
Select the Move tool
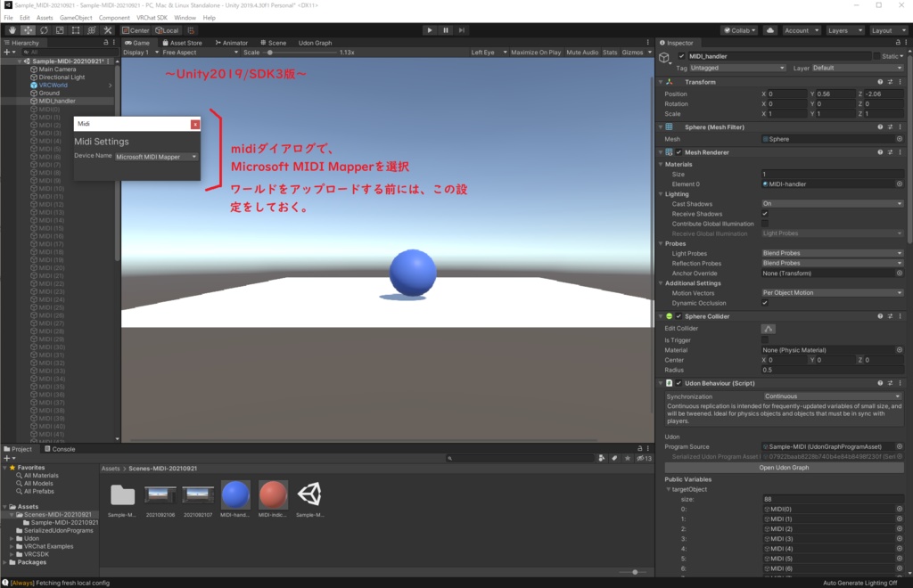28,30
